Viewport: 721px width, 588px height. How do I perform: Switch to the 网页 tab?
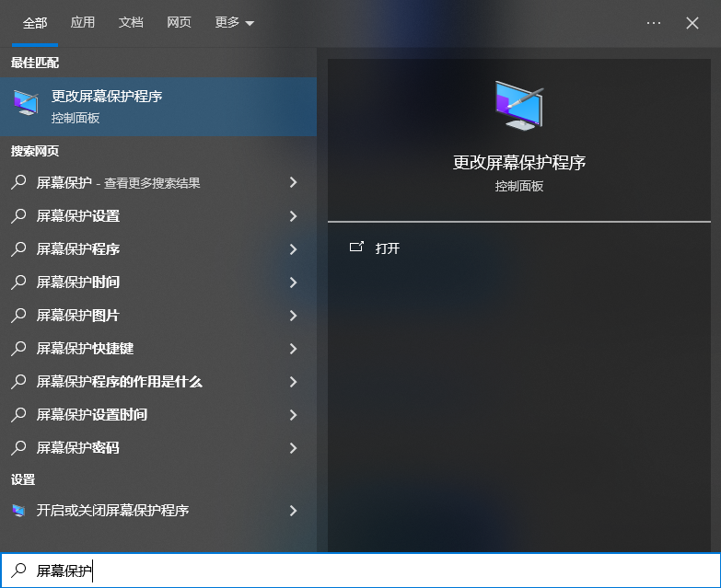(x=179, y=22)
